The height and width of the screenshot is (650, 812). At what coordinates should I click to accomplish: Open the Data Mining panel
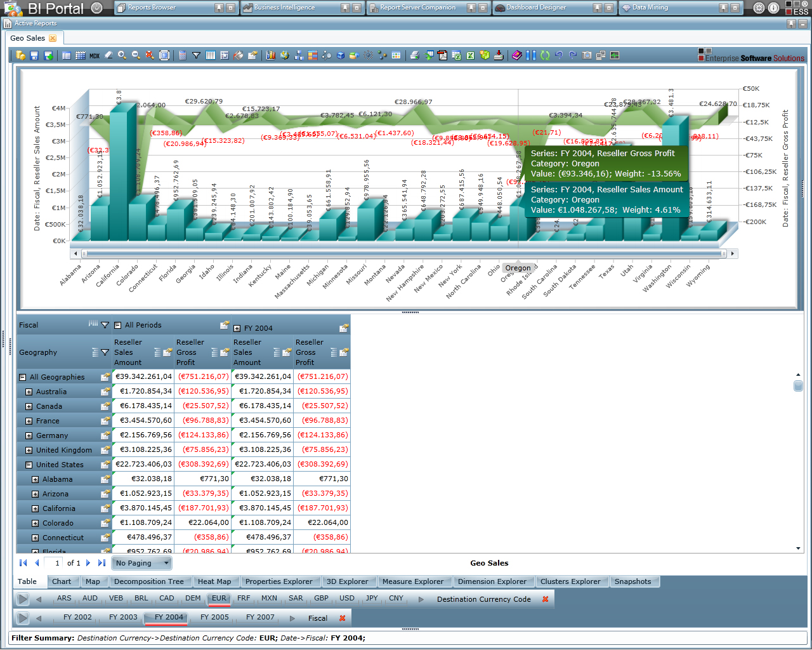(681, 8)
